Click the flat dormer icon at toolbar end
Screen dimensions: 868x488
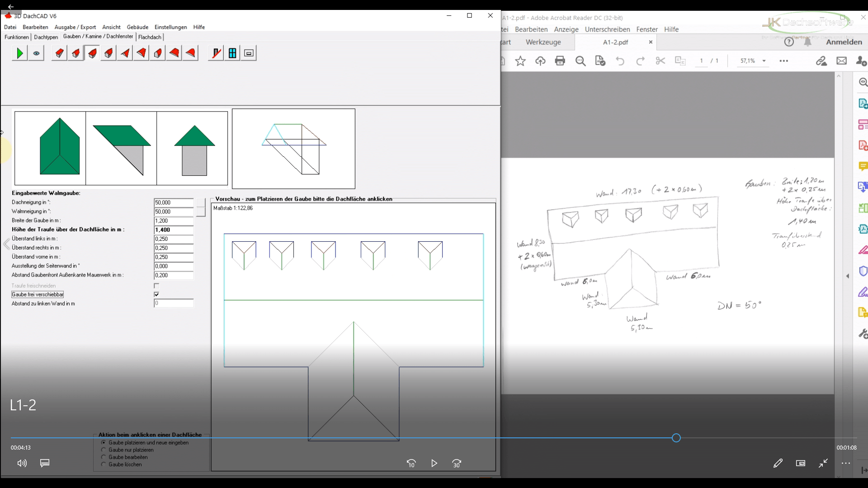click(x=248, y=53)
